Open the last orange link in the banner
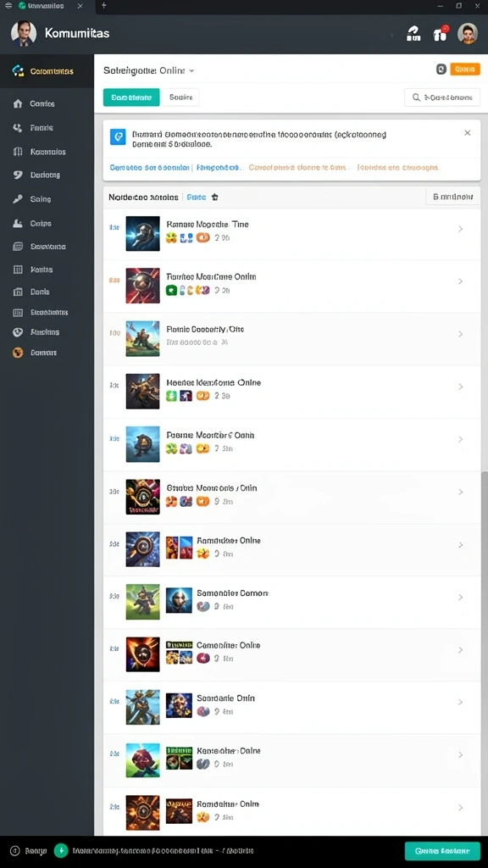The image size is (488, 868). [x=398, y=167]
